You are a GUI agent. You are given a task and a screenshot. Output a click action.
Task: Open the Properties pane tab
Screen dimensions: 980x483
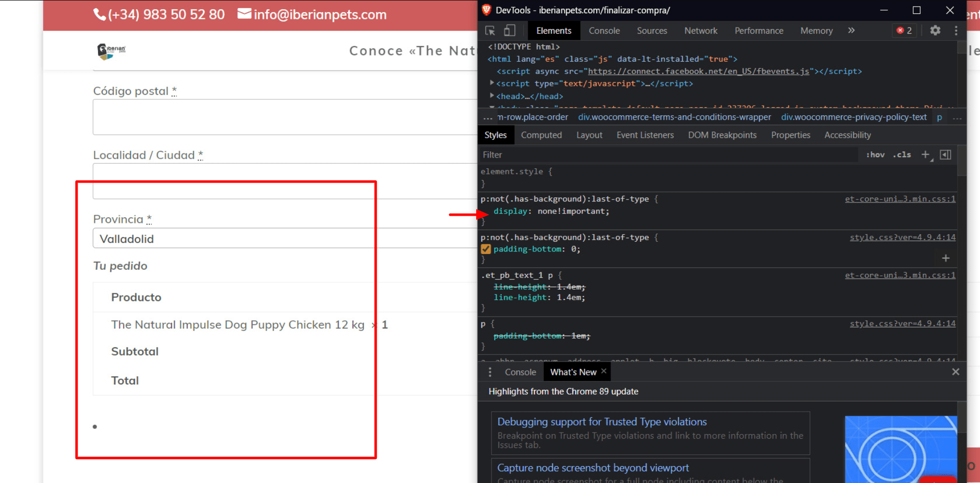(x=791, y=135)
